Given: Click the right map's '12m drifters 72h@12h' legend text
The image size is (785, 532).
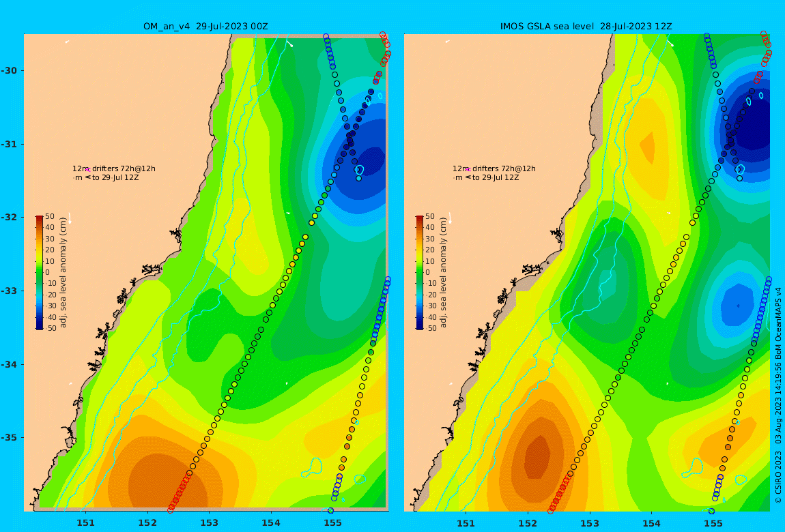Looking at the screenshot, I should click(494, 168).
